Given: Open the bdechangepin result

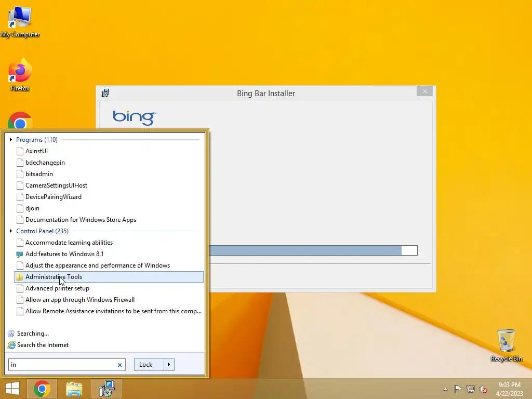Looking at the screenshot, I should click(109, 163).
